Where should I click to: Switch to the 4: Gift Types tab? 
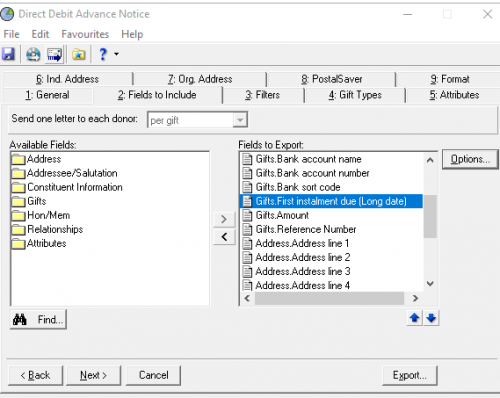tap(355, 95)
